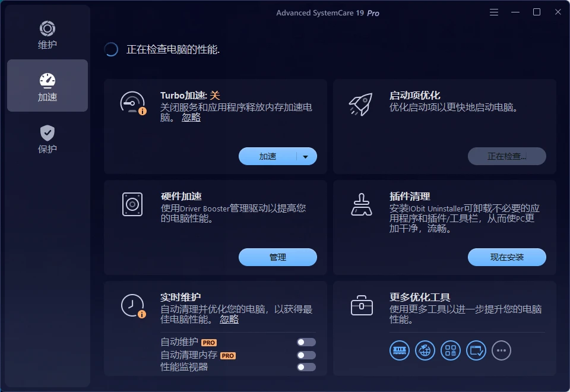Expand the dropdown arrow beside the 加速 button
Viewport: 570px width, 392px height.
(306, 156)
